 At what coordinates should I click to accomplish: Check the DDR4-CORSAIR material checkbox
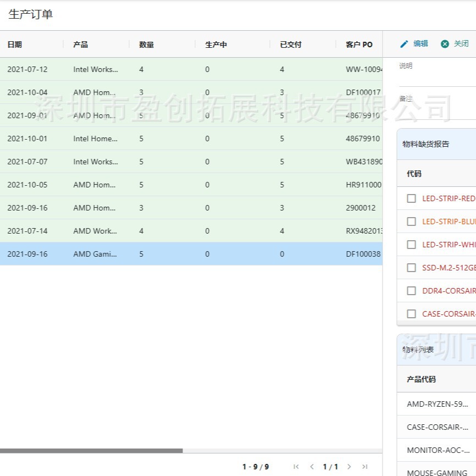(x=412, y=291)
